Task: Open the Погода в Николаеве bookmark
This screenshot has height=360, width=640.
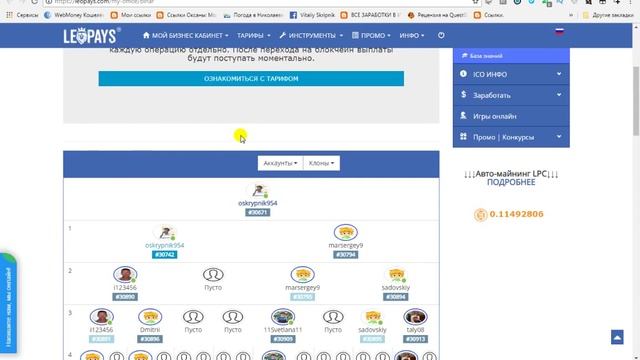Action: (x=253, y=15)
